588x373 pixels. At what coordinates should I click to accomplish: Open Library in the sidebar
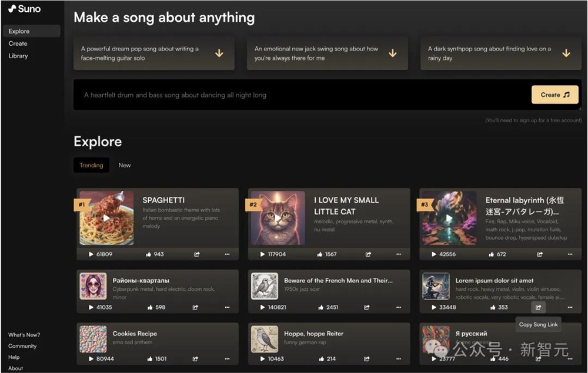(x=18, y=56)
